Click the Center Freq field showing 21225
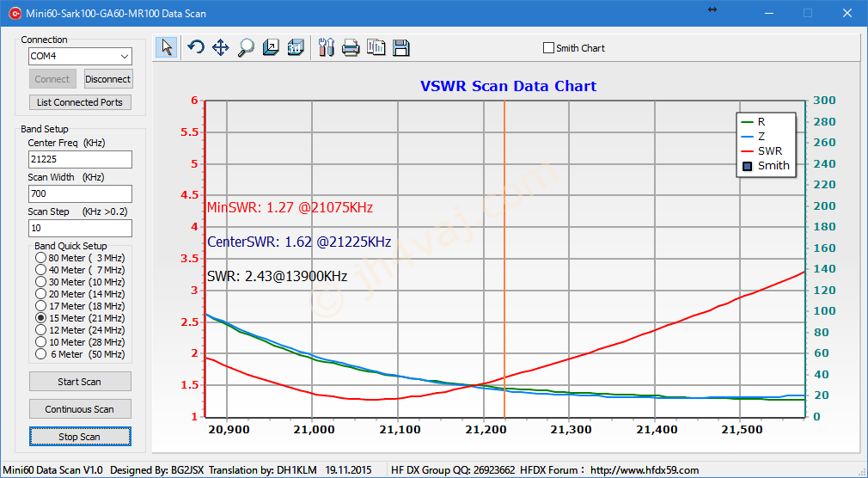Screen dimensions: 868x478 (x=80, y=159)
